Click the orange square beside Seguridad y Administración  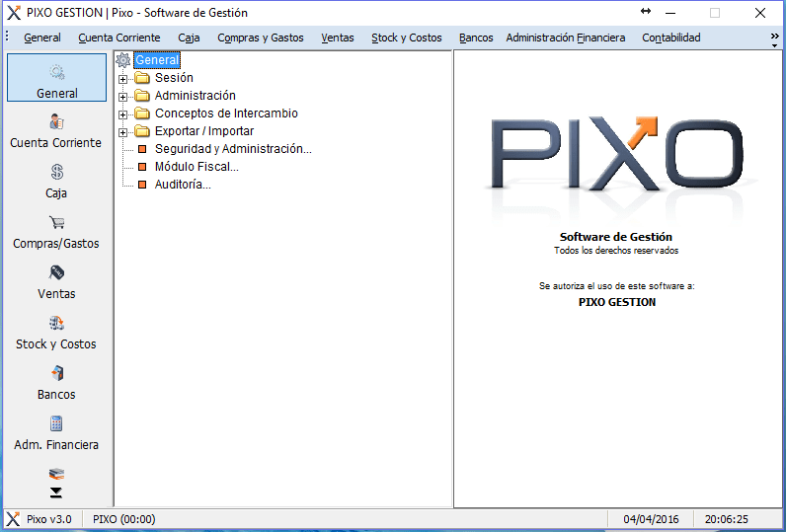[142, 149]
